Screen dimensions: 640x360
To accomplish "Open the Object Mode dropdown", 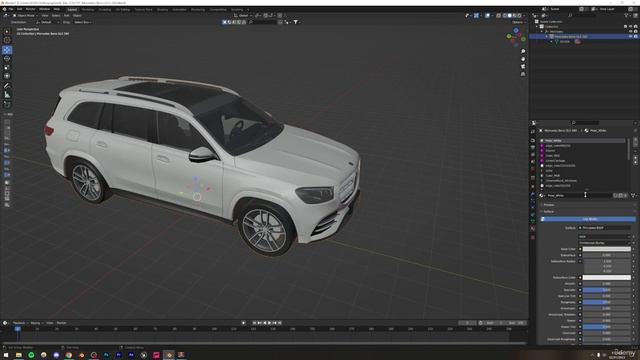I will (x=25, y=16).
